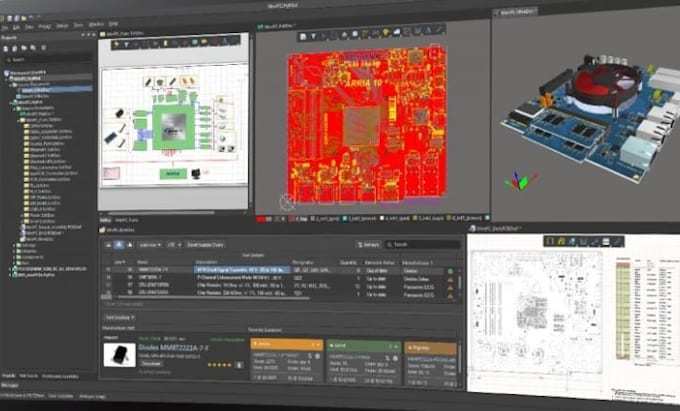Open the File menu
The width and height of the screenshot is (680, 411).
[5, 27]
